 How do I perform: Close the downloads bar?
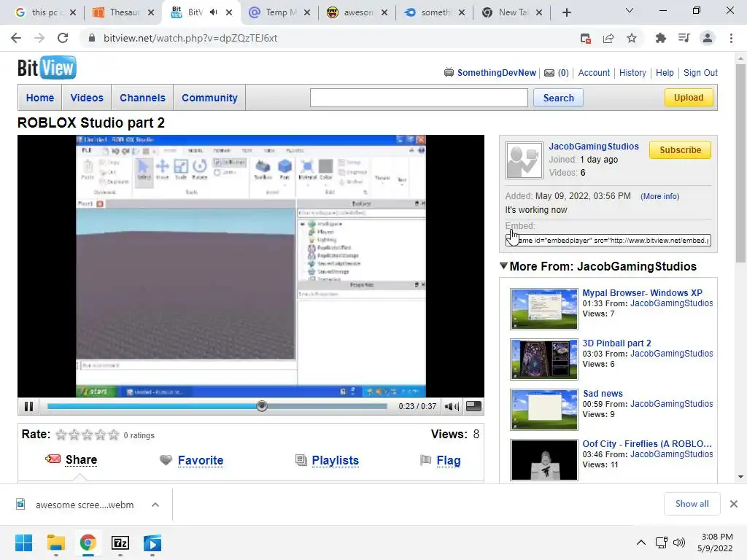pos(734,504)
